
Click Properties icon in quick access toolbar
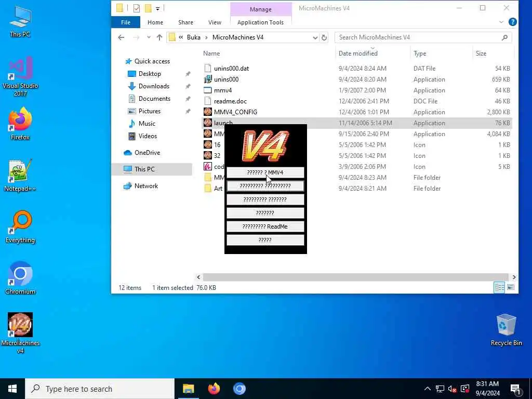click(137, 8)
